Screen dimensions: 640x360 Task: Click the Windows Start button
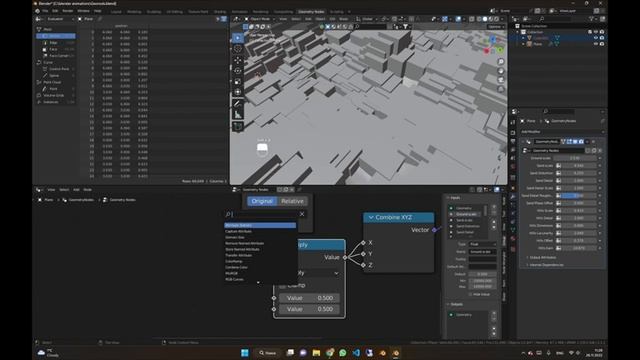[x=245, y=353]
